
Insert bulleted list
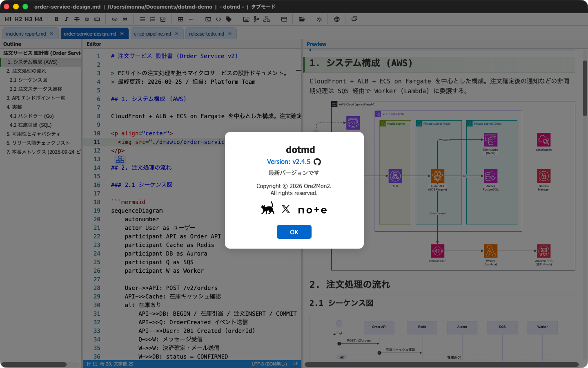pyautogui.click(x=143, y=19)
